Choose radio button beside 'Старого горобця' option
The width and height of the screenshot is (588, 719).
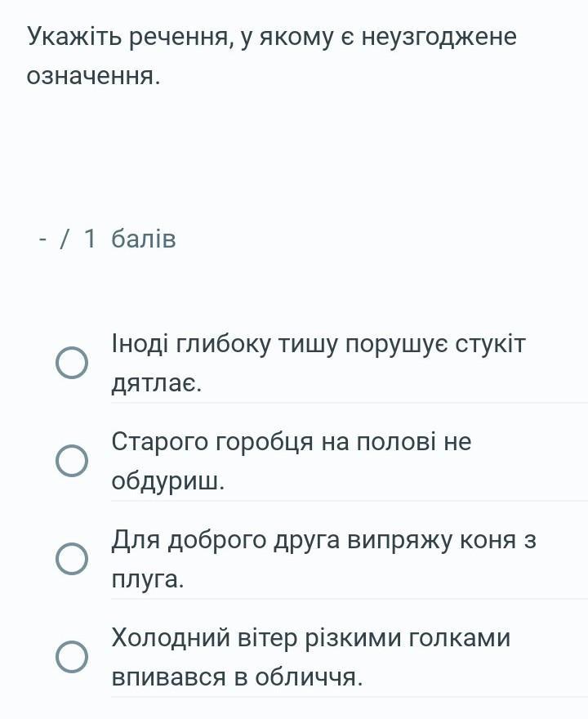[x=72, y=460]
